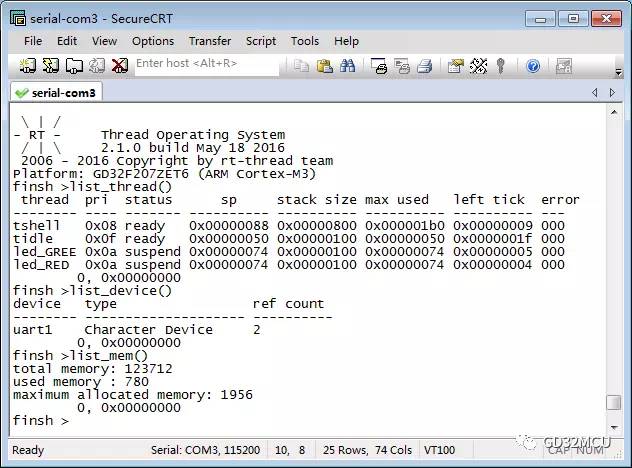Click the Reconnect session icon

point(97,66)
